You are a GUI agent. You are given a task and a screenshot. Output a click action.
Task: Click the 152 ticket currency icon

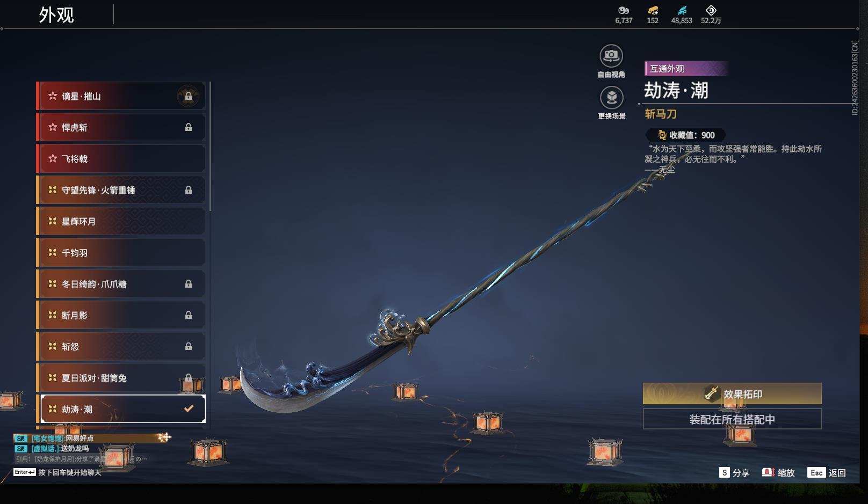pyautogui.click(x=653, y=10)
